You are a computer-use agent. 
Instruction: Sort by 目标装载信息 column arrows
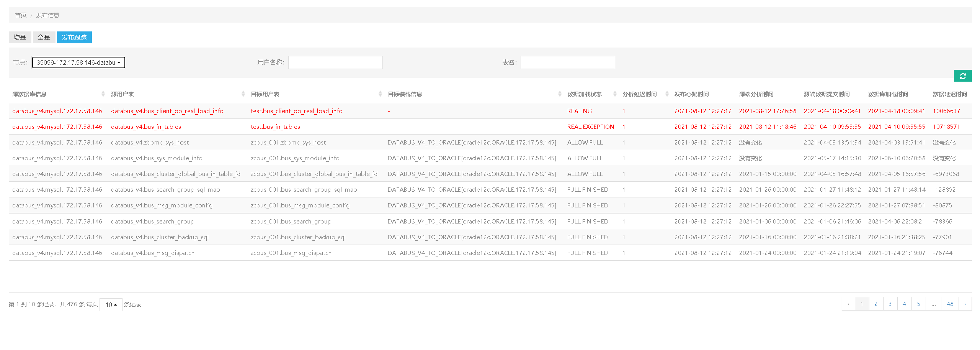[559, 94]
